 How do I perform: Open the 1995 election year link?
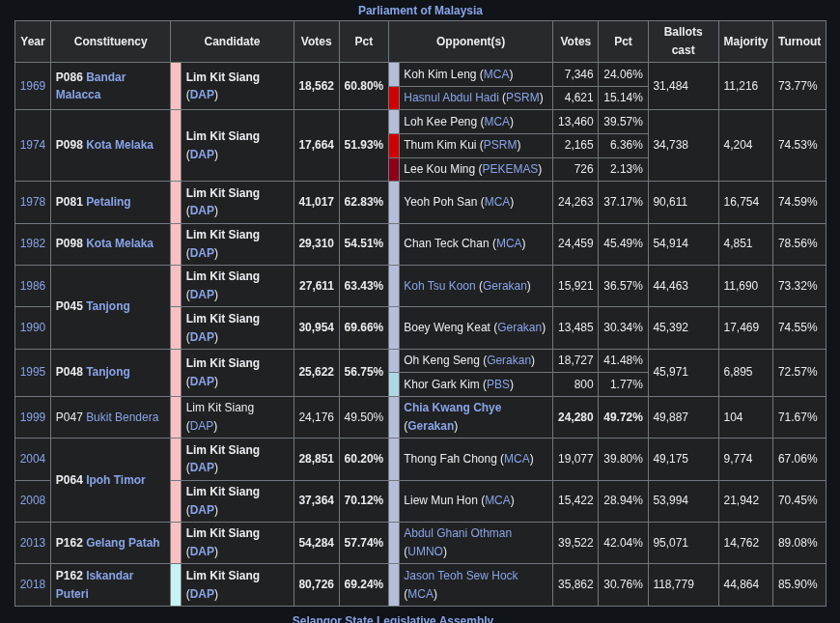click(x=33, y=372)
